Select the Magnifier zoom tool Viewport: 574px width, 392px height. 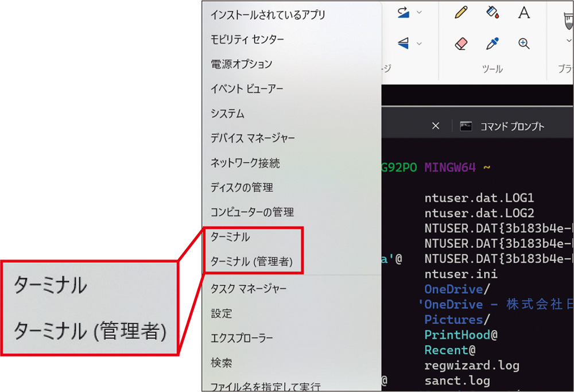coord(523,43)
